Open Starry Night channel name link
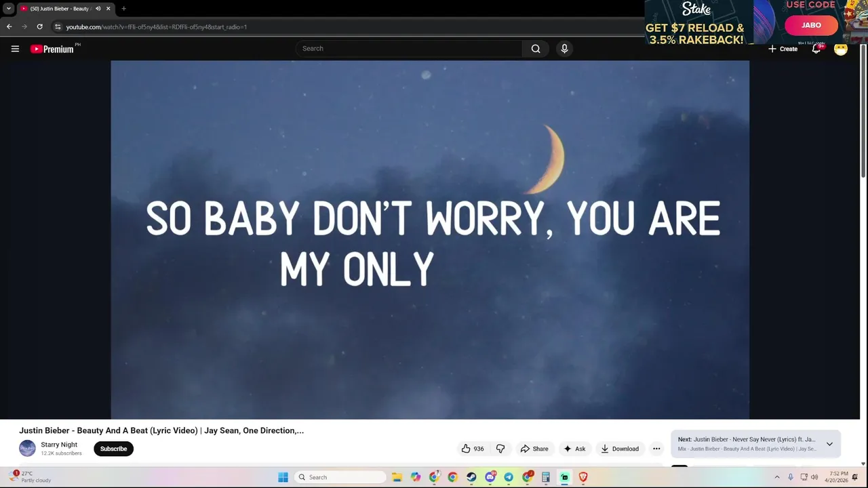Viewport: 868px width, 488px height. pyautogui.click(x=59, y=445)
